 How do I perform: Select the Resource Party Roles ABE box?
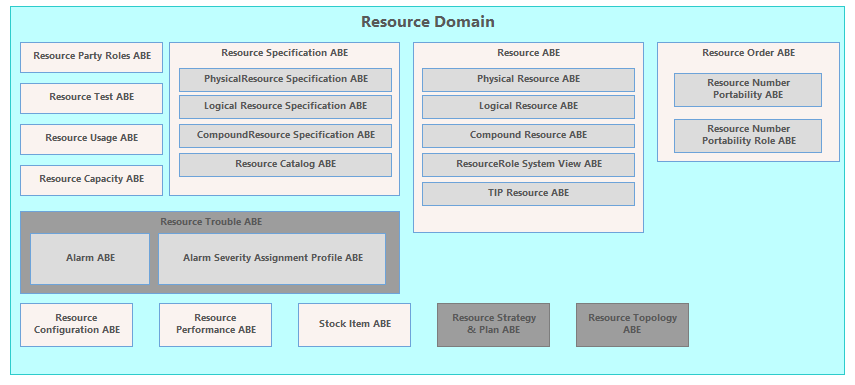point(92,57)
